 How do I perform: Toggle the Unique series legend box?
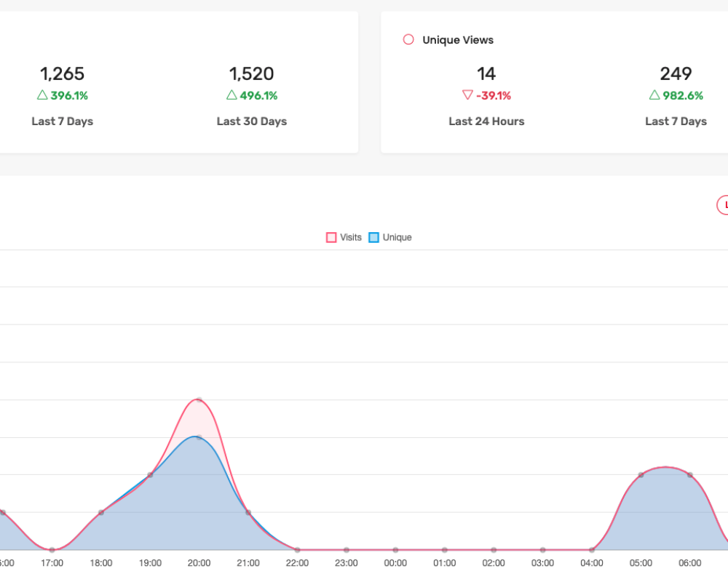click(x=373, y=238)
